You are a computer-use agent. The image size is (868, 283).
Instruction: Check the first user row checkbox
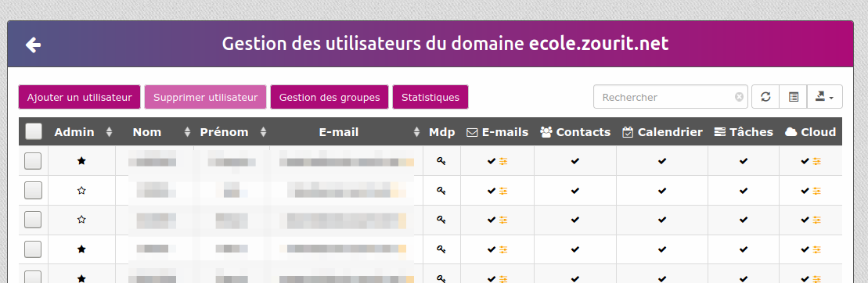[x=33, y=161]
